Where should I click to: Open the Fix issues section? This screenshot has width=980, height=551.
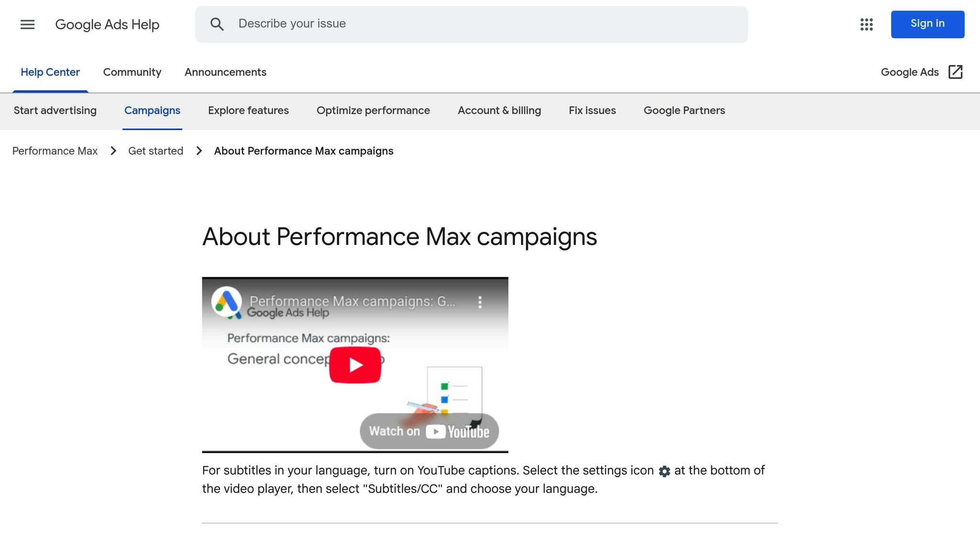coord(592,110)
